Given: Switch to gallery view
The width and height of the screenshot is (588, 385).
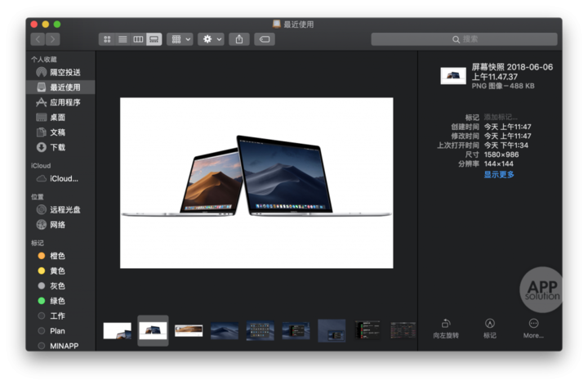Looking at the screenshot, I should click(x=154, y=39).
